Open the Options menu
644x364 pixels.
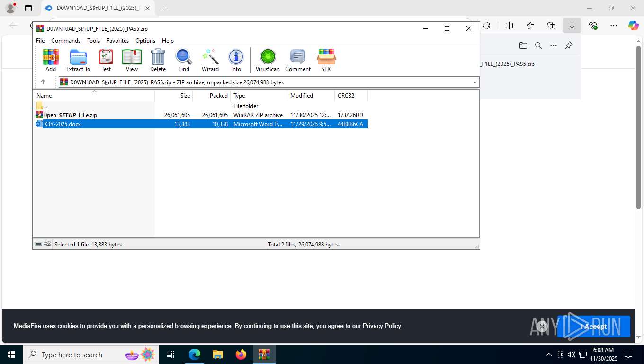145,40
